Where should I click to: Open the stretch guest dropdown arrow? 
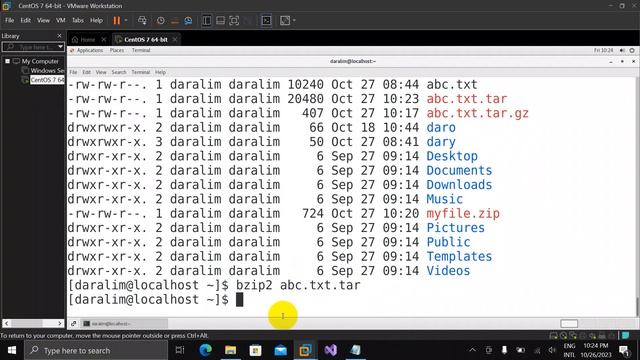pos(294,20)
